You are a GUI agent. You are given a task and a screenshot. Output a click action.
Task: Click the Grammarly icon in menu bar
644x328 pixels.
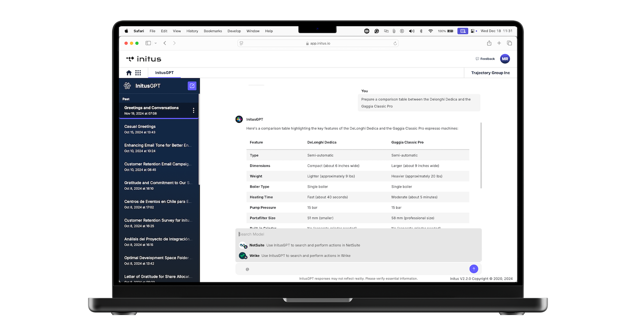[377, 31]
